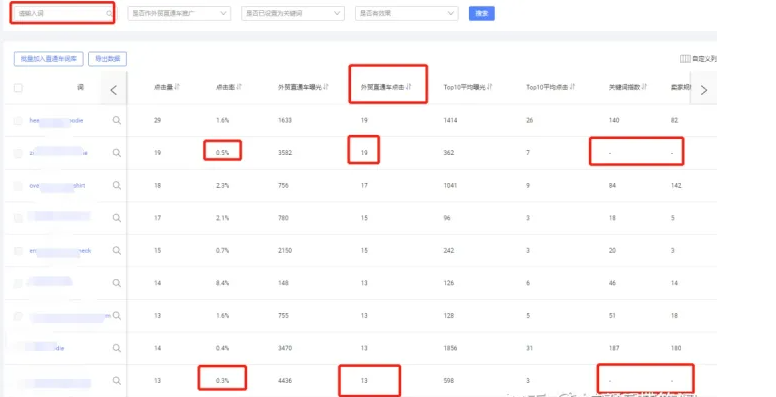The image size is (776, 397).
Task: Click the cell showing 362
Action: [448, 153]
